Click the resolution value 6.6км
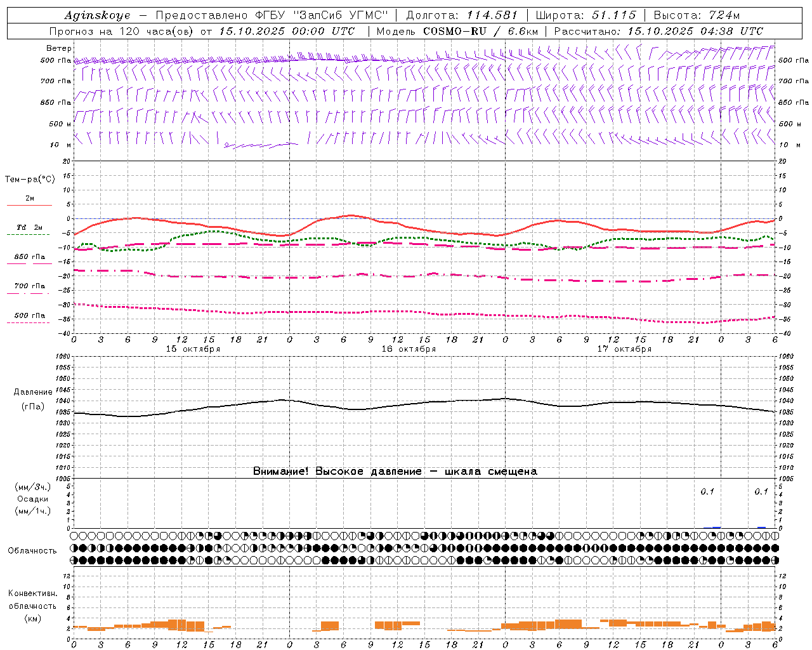 523,31
